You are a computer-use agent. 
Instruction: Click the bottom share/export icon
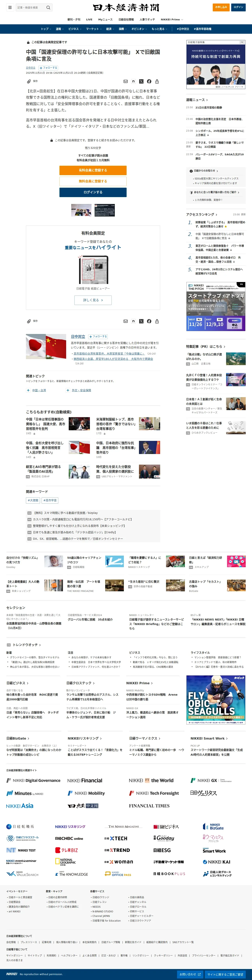[157, 321]
